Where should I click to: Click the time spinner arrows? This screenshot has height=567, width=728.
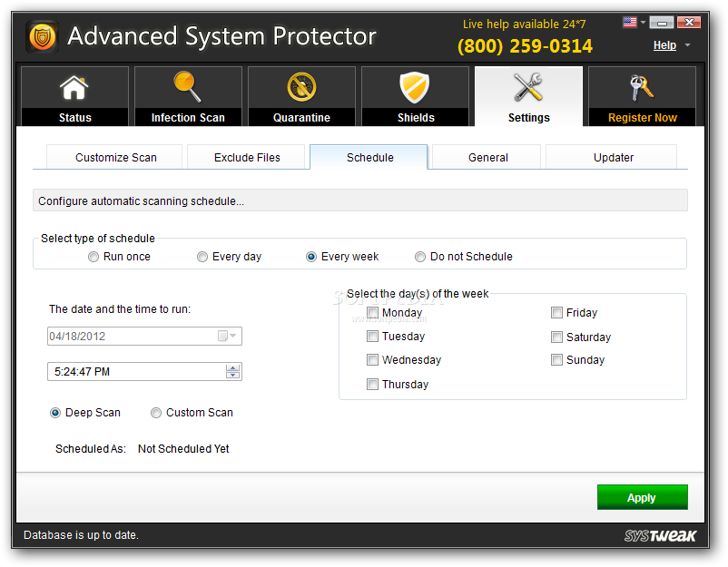click(232, 371)
